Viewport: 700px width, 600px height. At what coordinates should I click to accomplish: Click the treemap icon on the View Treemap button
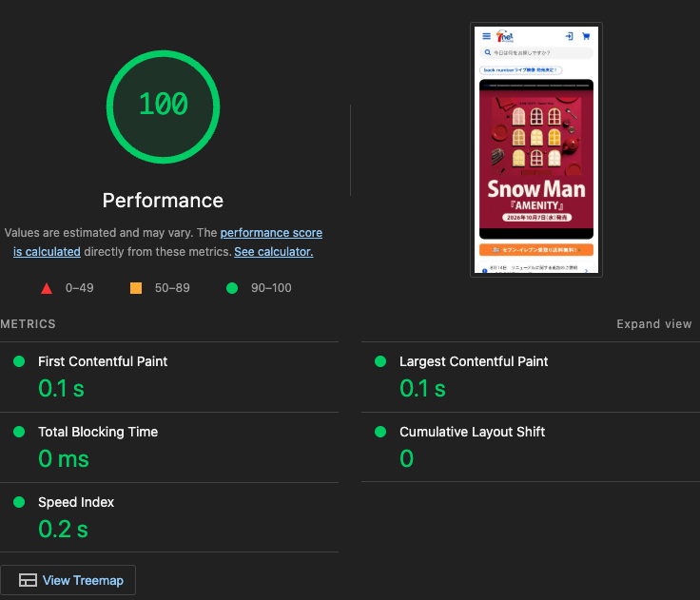tap(28, 580)
